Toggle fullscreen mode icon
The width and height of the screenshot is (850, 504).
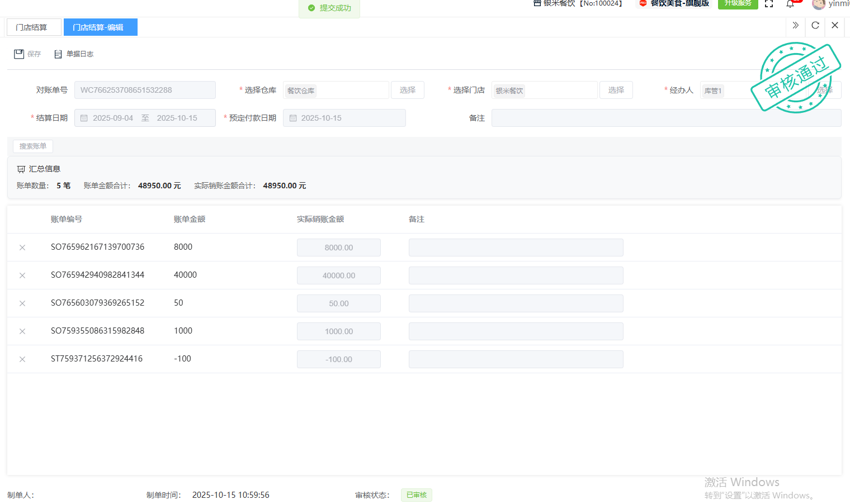pyautogui.click(x=769, y=4)
